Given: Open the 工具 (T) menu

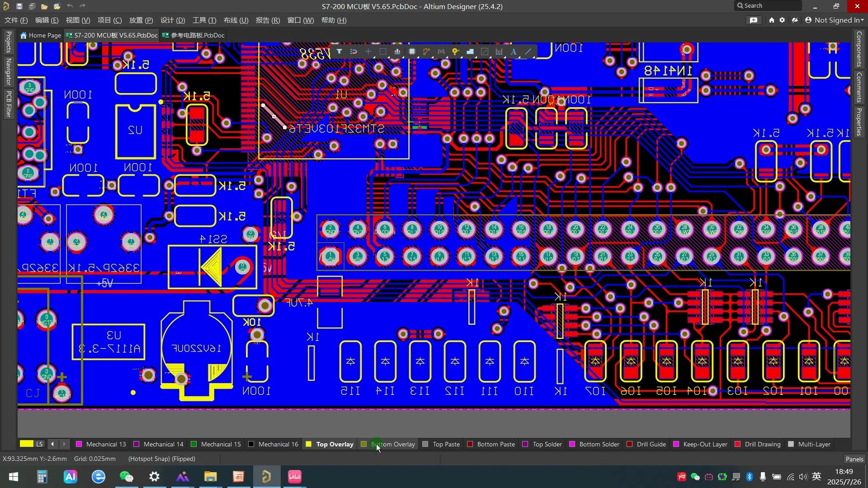Looking at the screenshot, I should [204, 20].
